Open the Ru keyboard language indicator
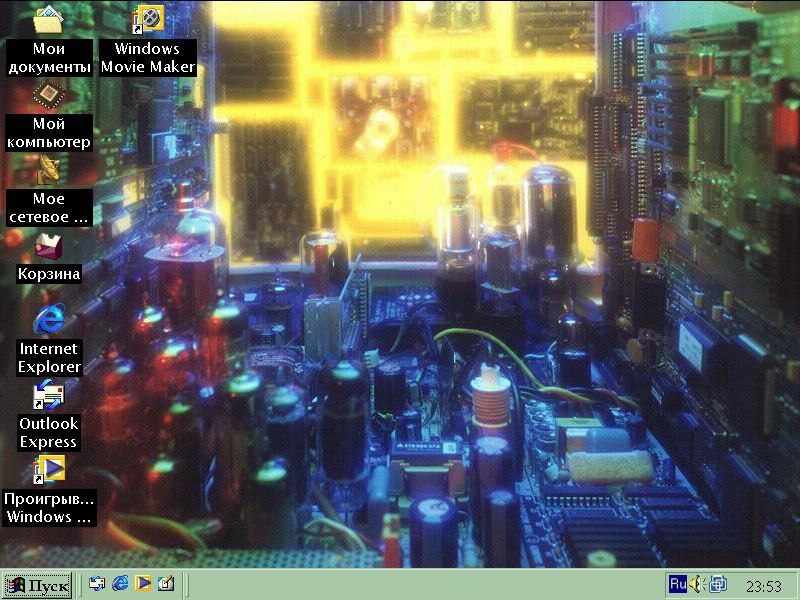 (678, 584)
